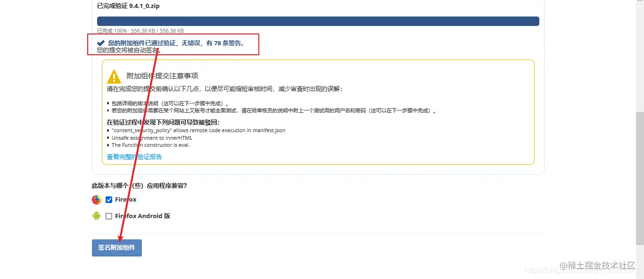
Task: Click the content_security_policy warning line
Action: (x=198, y=130)
